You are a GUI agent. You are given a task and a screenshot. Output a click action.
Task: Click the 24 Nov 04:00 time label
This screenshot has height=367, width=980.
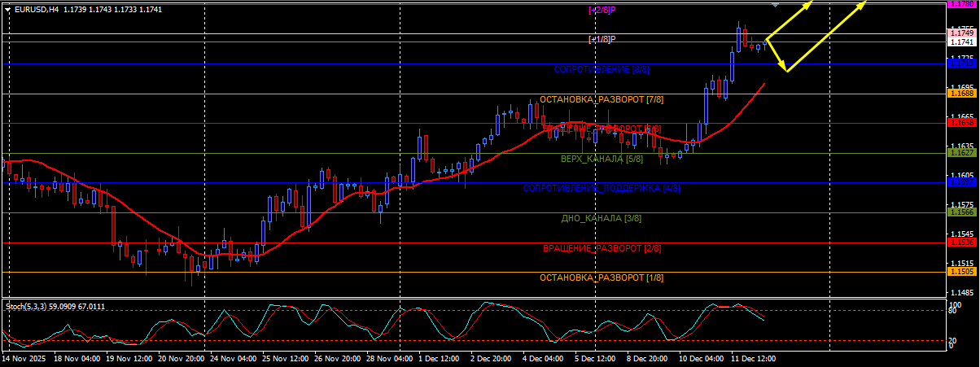(234, 358)
